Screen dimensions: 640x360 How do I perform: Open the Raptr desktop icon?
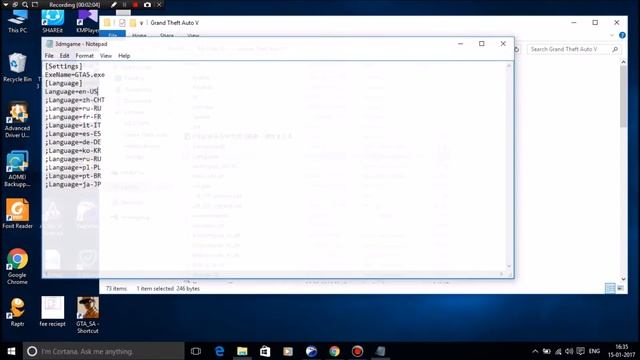pos(18,312)
